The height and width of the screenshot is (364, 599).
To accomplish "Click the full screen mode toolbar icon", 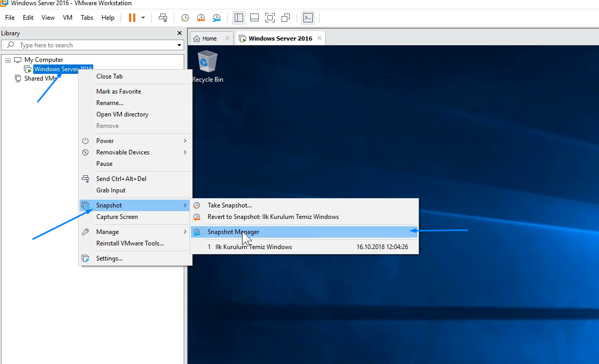I will click(270, 18).
